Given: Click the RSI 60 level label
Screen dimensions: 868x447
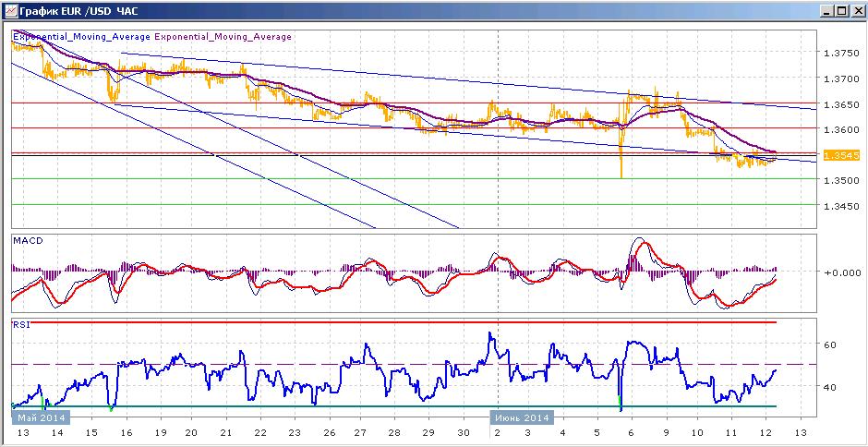Looking at the screenshot, I should pyautogui.click(x=830, y=344).
